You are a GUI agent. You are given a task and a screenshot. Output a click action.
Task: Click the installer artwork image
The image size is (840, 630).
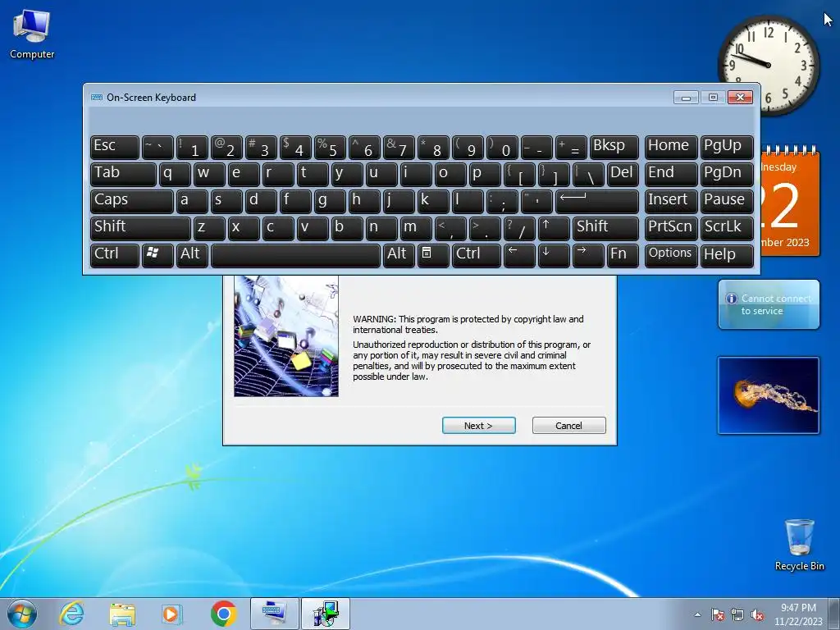(286, 336)
